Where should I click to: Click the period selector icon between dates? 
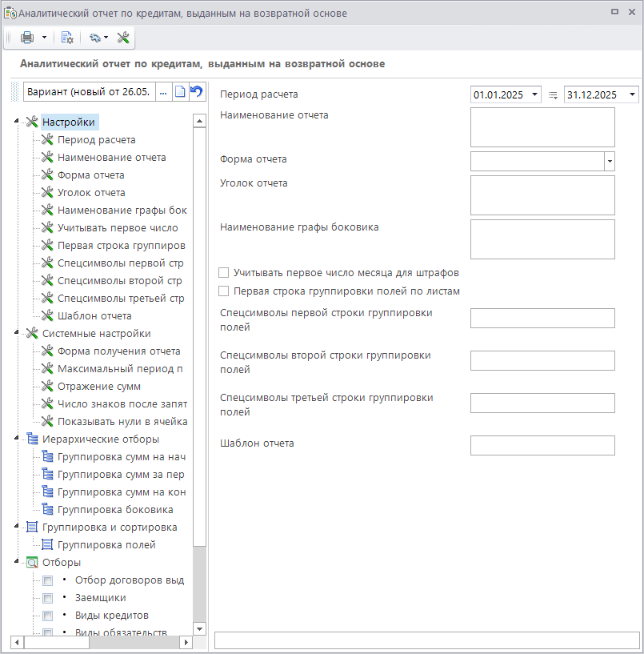(x=553, y=94)
